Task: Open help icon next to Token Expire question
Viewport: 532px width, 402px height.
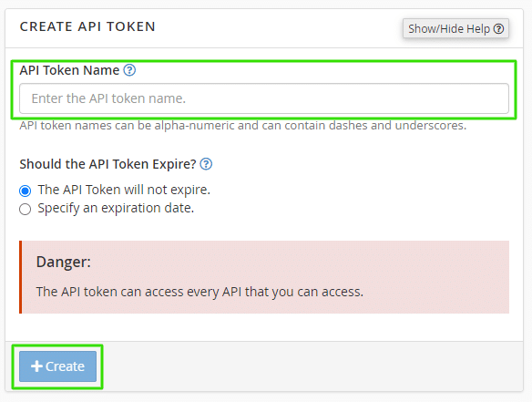Action: pos(206,164)
